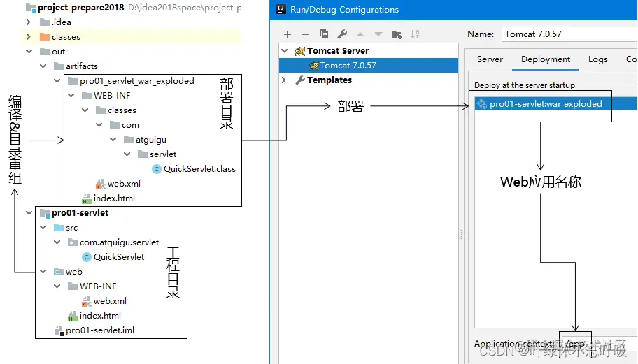Expand the .idea folder
Image resolution: width=638 pixels, height=364 pixels.
coord(28,22)
